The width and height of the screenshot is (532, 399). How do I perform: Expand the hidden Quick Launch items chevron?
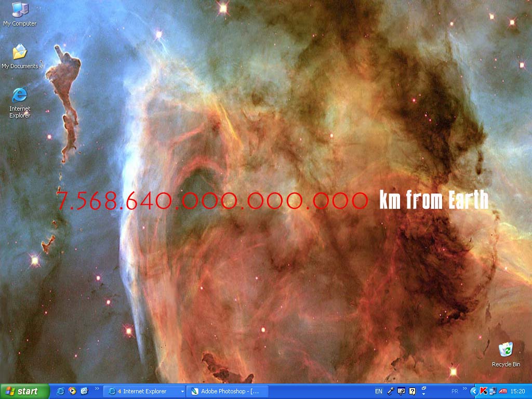[97, 389]
